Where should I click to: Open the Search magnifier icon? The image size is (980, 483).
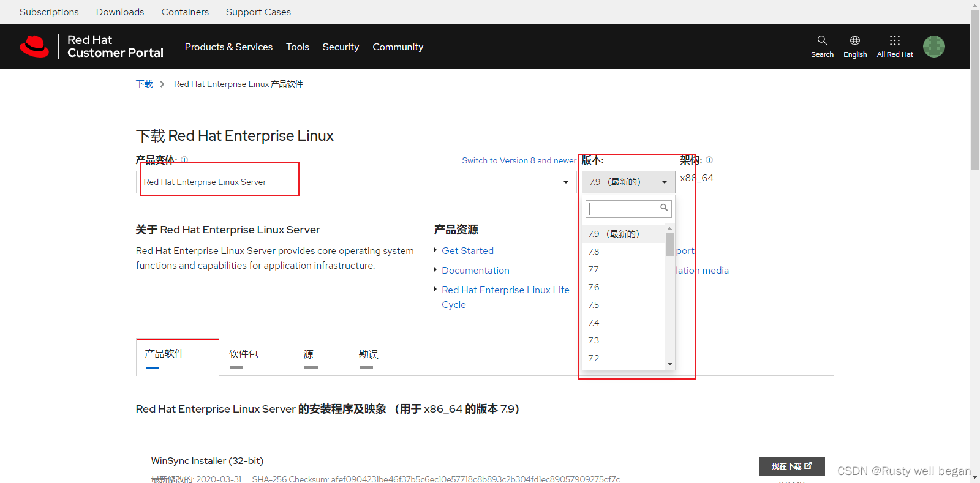822,40
